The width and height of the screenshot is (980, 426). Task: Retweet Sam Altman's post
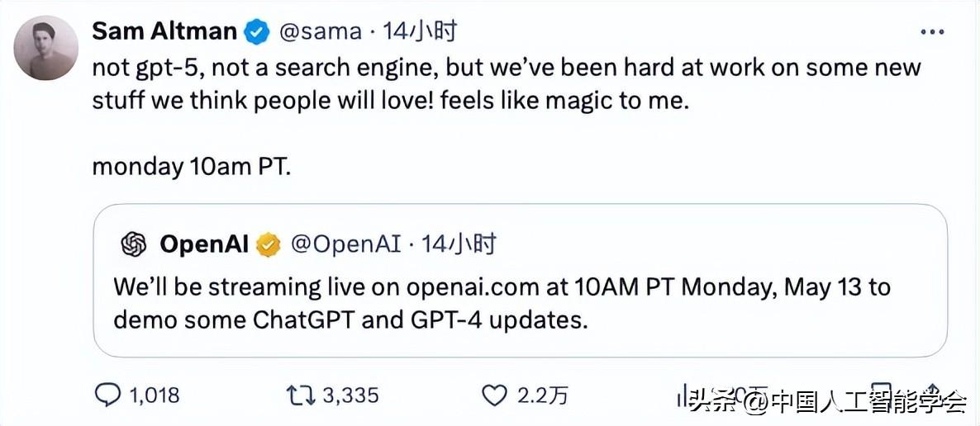click(299, 395)
